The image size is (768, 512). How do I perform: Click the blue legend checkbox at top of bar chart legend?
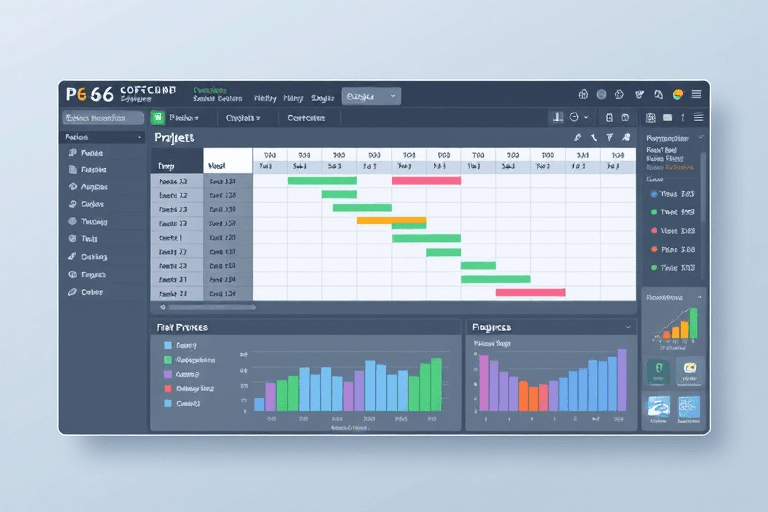point(167,344)
